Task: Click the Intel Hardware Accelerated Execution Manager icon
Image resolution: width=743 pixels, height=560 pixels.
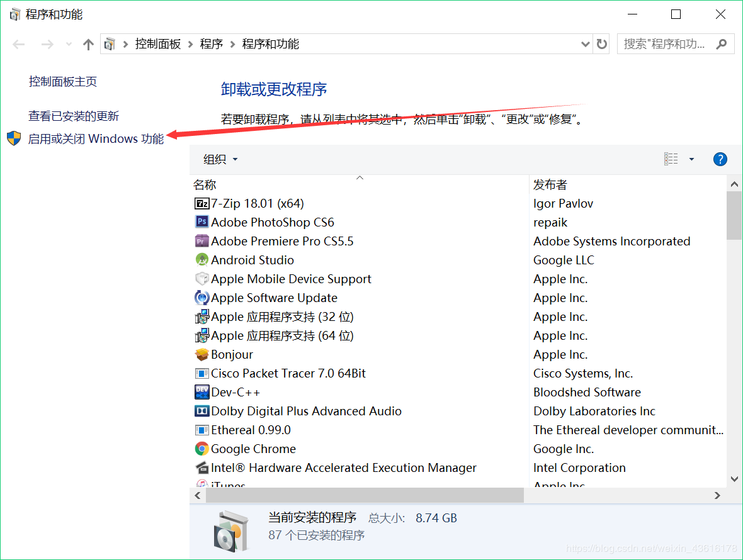Action: click(x=202, y=468)
